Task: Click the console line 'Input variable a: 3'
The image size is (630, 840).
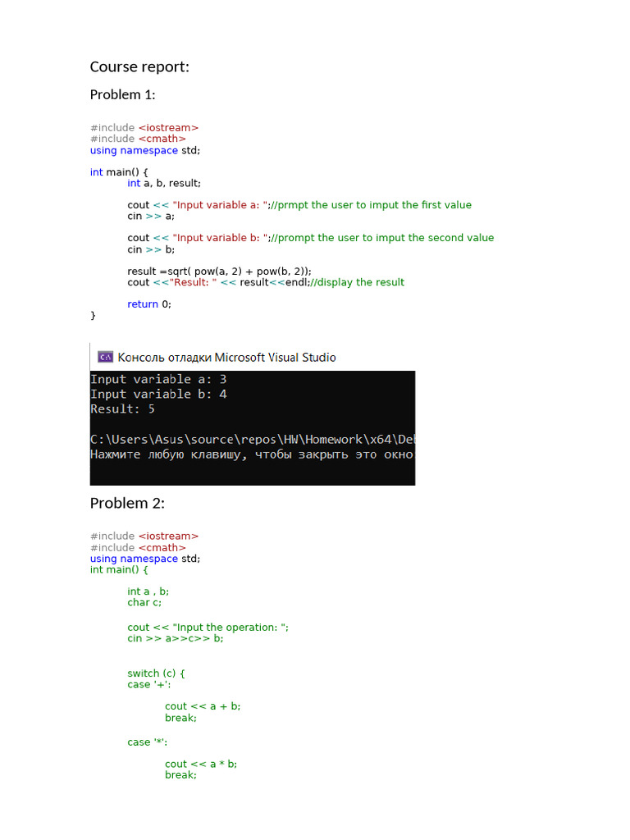Action: (158, 379)
